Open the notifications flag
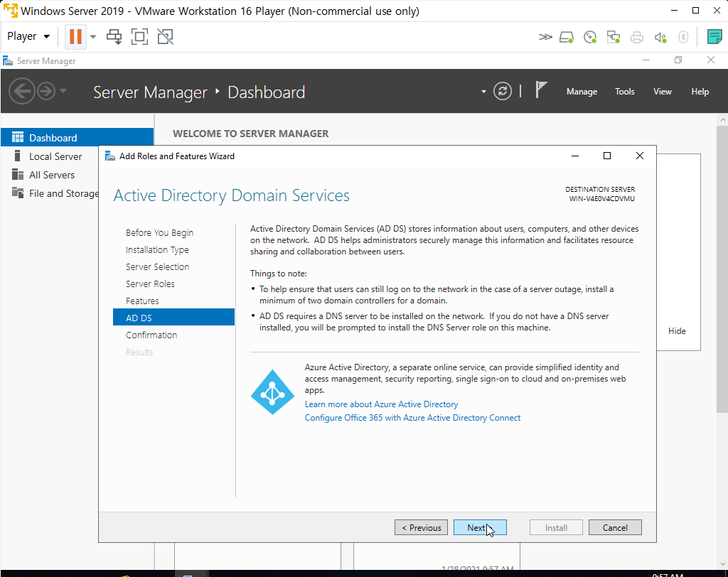Viewport: 728px width, 577px height. coord(541,90)
